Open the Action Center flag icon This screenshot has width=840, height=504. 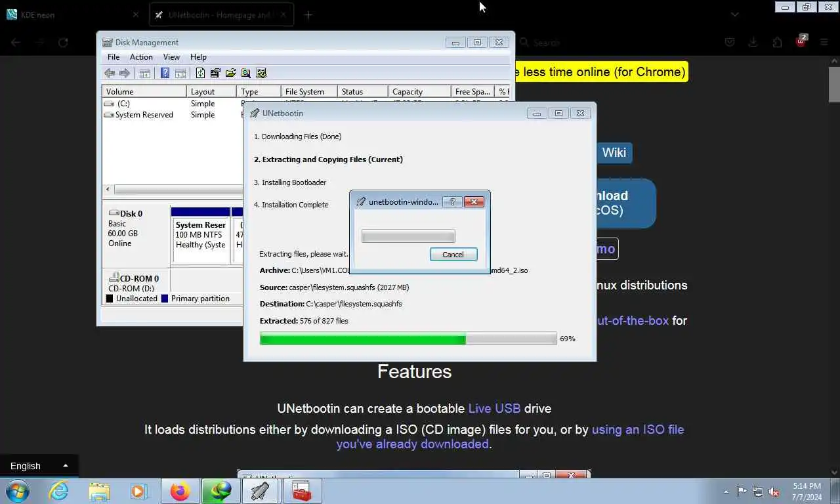[742, 492]
